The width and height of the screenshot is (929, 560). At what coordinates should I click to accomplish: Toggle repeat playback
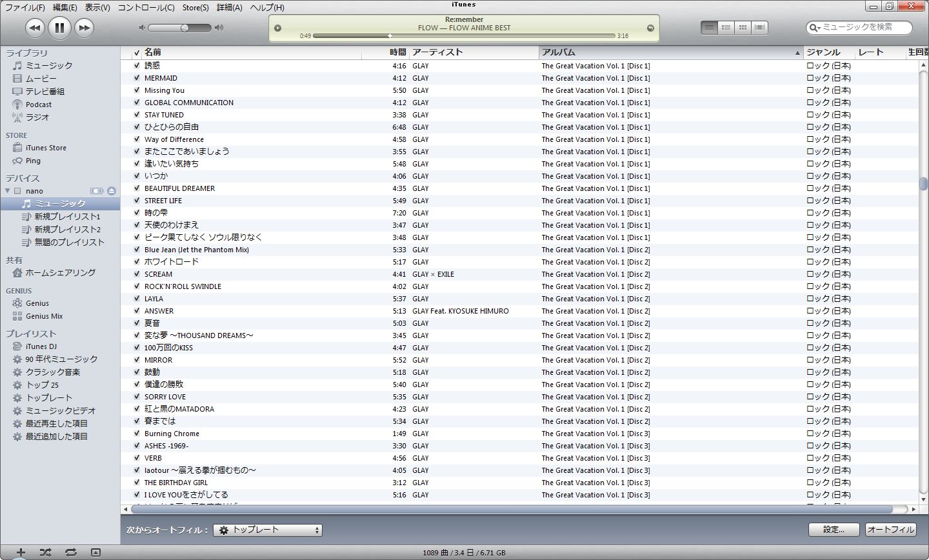(x=70, y=552)
